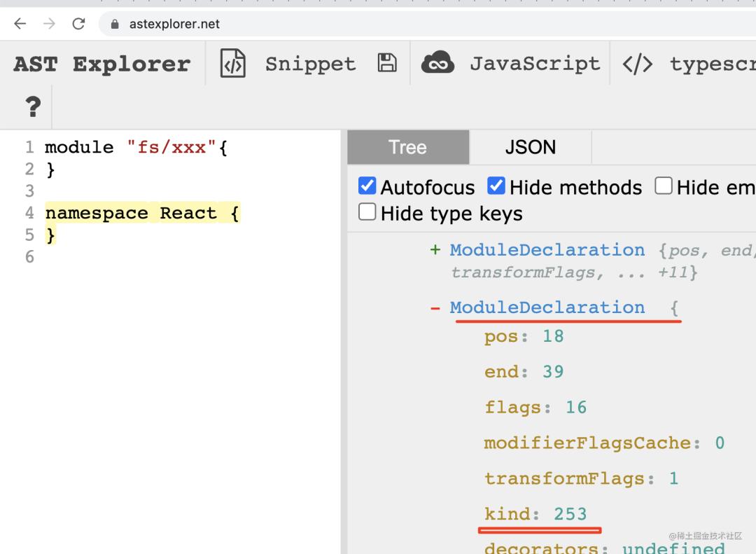Click the kind: 253 property
Viewport: 756px width, 554px height.
[535, 514]
